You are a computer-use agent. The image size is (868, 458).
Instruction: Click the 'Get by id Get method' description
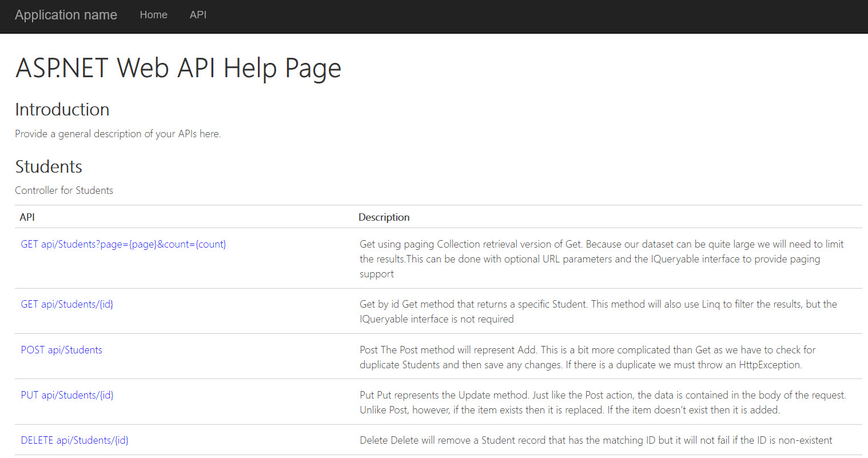598,312
